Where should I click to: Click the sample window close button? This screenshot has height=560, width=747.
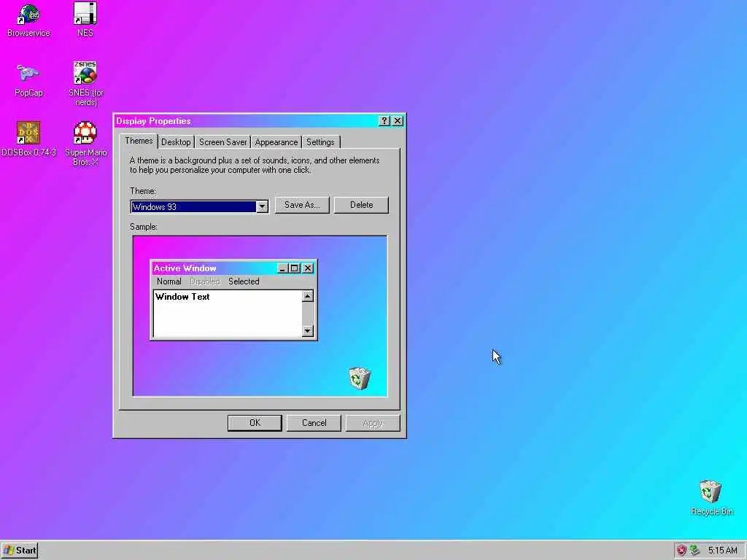pyautogui.click(x=309, y=268)
